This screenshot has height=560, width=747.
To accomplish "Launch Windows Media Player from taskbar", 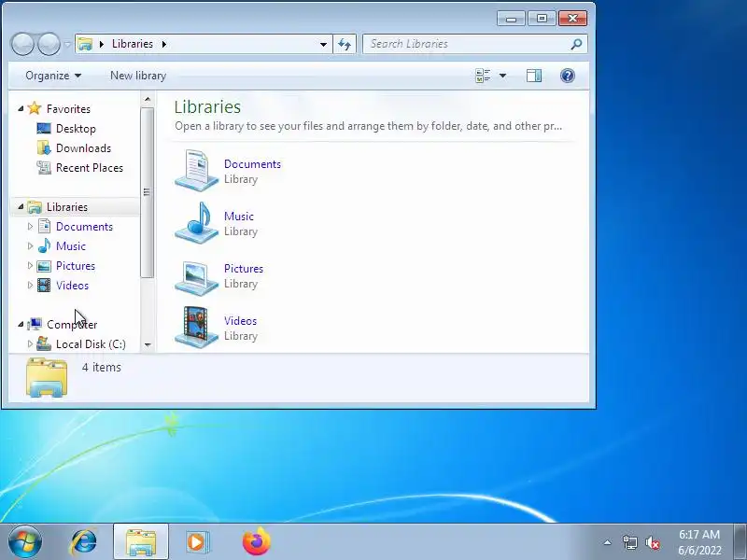I will coord(197,542).
